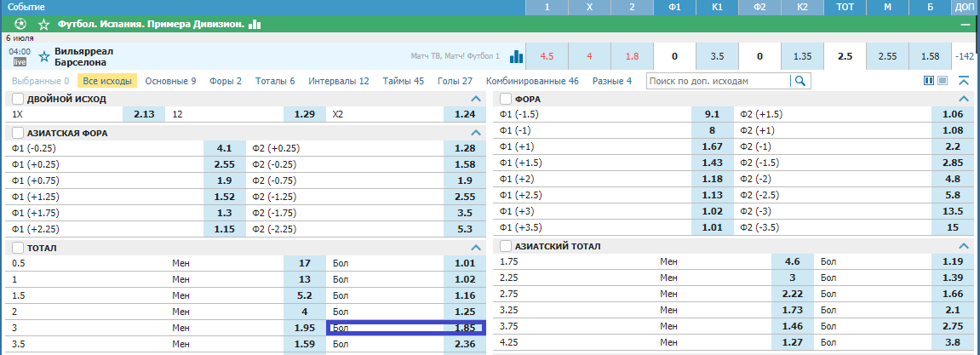This screenshot has height=355, width=980.
Task: Select total 0.5 under odds 17
Action: (x=305, y=263)
